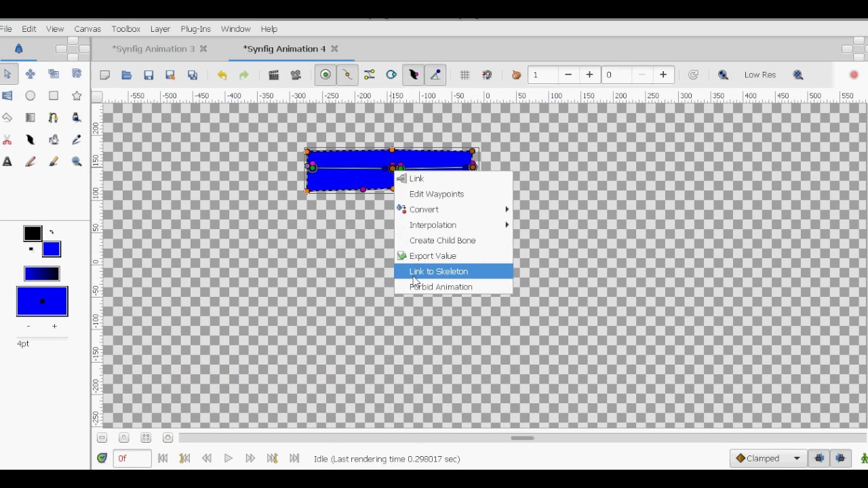Toggle vertex handles display
The image size is (868, 488).
[x=347, y=75]
